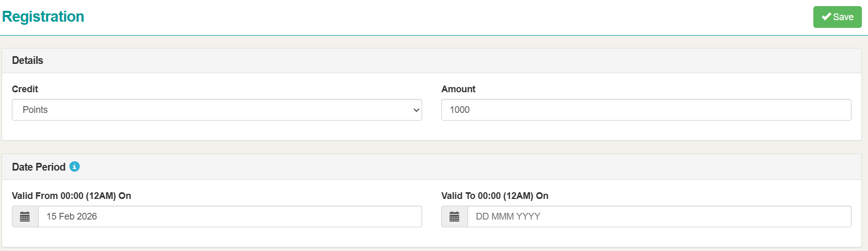Viewport: 868px width, 251px height.
Task: Click the Amount field label
Action: 458,89
